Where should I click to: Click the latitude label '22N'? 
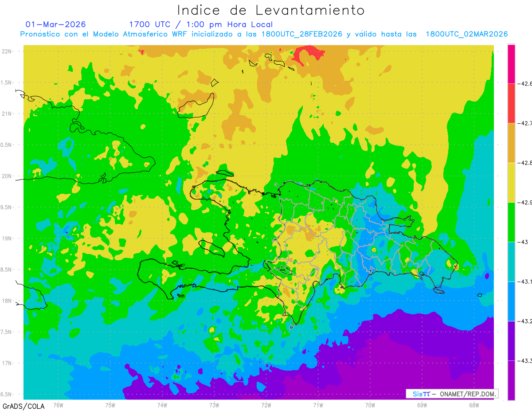[7, 51]
